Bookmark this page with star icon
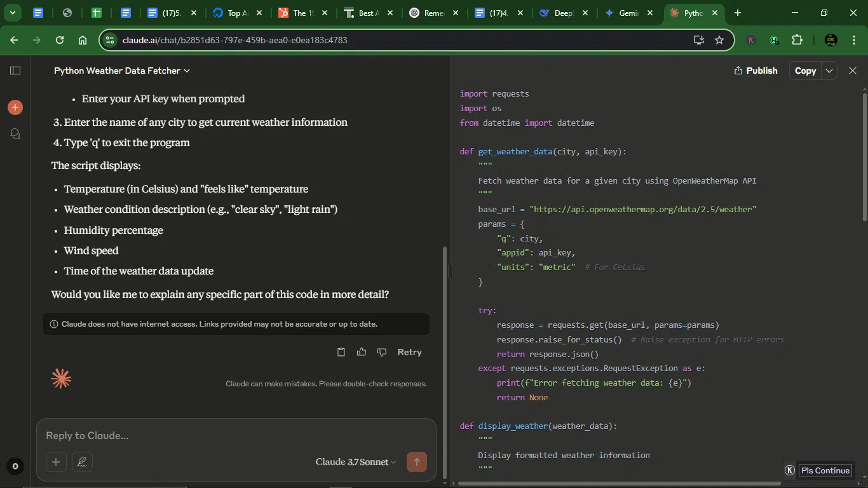 719,40
